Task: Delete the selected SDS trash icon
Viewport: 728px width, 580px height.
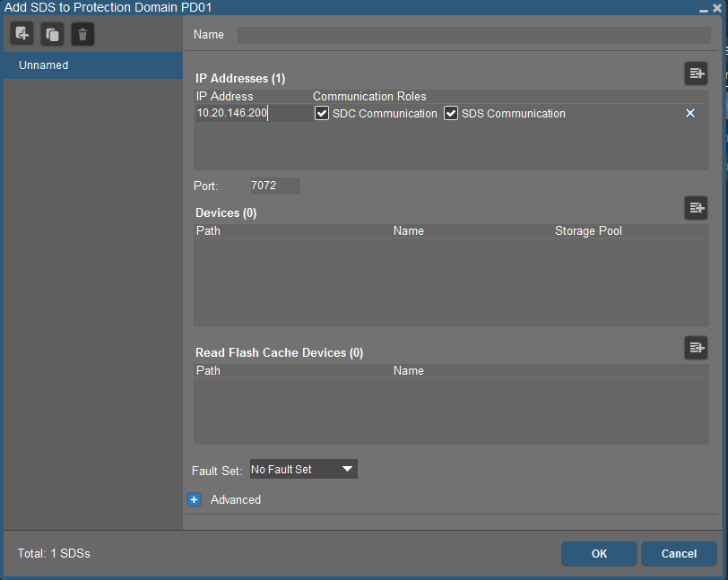Action: click(82, 34)
